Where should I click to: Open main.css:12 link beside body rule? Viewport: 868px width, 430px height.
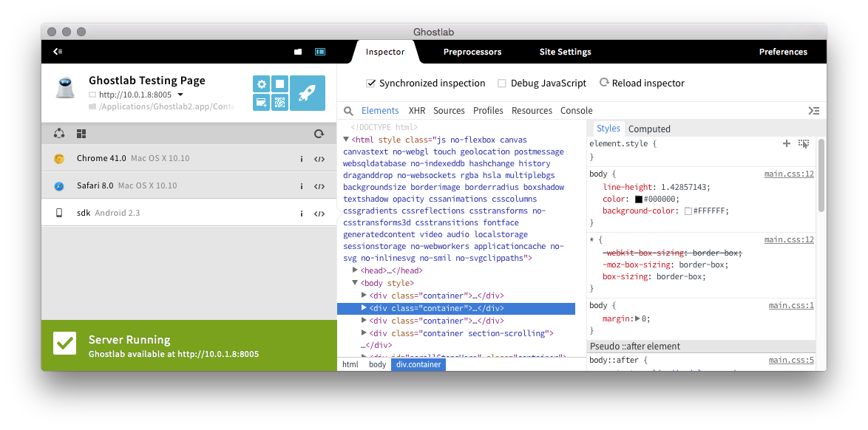pyautogui.click(x=789, y=174)
